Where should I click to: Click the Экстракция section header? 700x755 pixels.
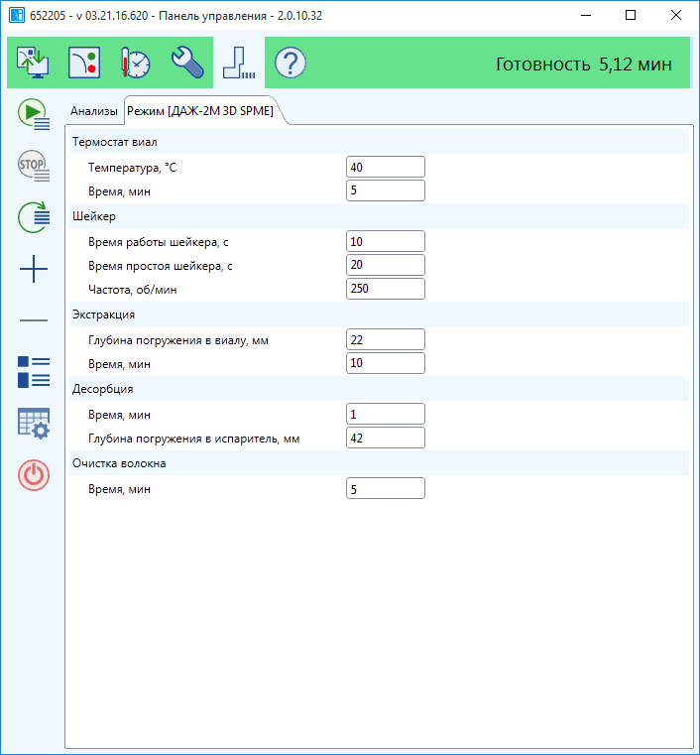[x=379, y=315]
